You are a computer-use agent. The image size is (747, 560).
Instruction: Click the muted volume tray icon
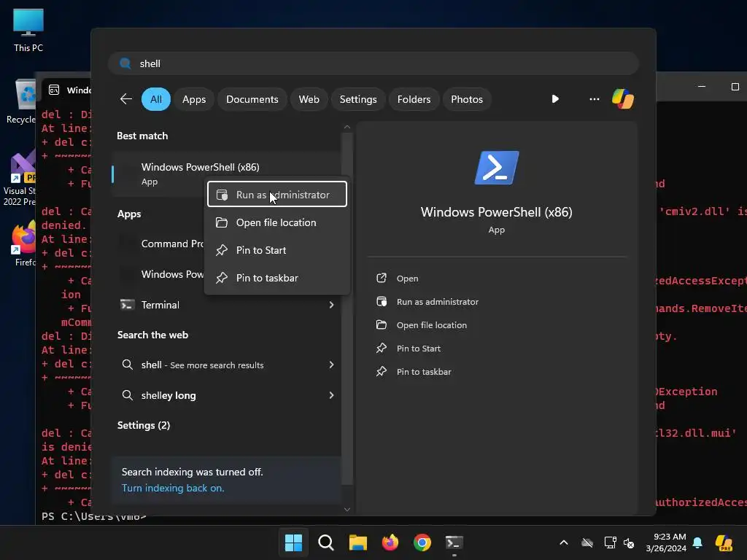(x=629, y=542)
